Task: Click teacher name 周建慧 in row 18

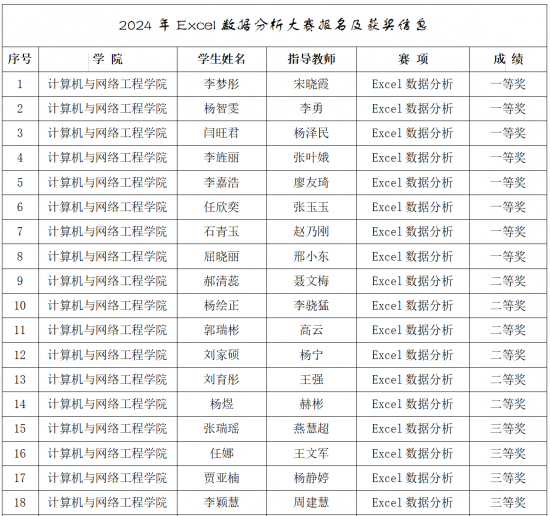Action: click(311, 503)
